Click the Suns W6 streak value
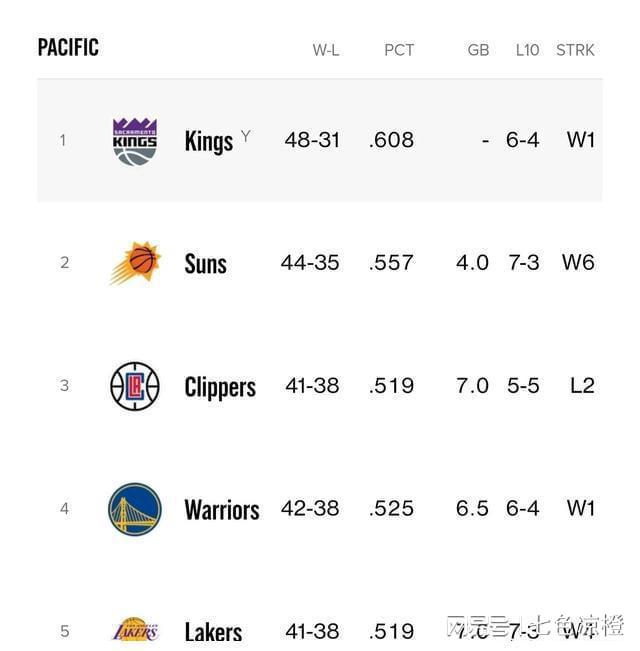 [578, 262]
